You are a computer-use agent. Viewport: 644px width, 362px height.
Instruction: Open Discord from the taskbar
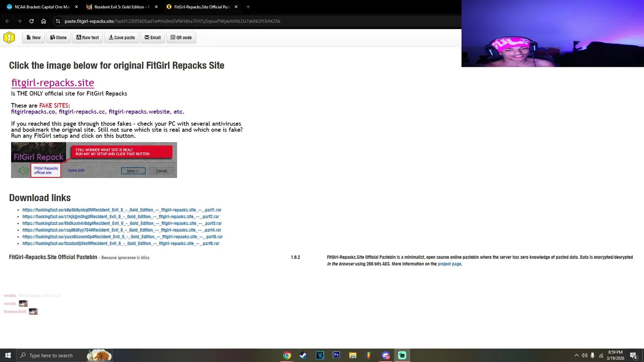click(x=386, y=355)
